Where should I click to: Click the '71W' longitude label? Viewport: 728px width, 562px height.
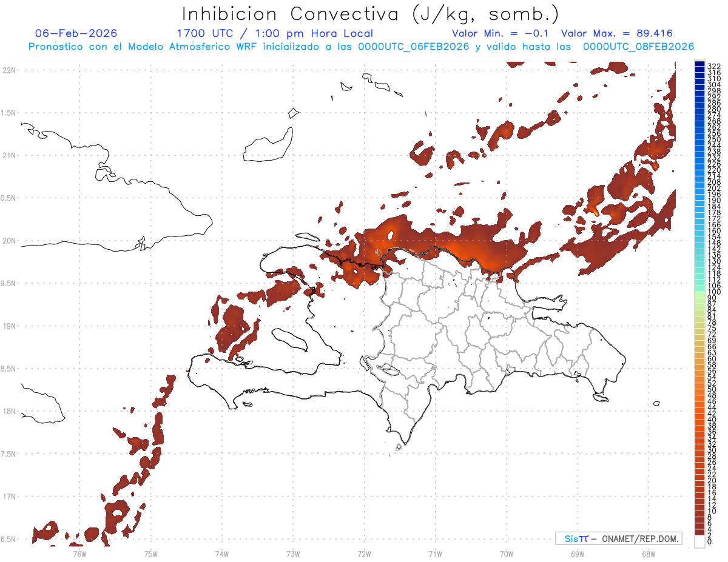(x=436, y=553)
